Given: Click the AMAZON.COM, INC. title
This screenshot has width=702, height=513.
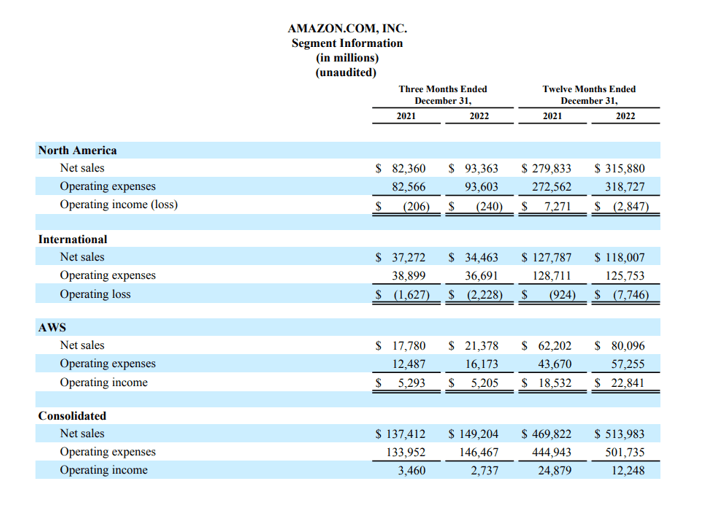Looking at the screenshot, I should point(347,28).
